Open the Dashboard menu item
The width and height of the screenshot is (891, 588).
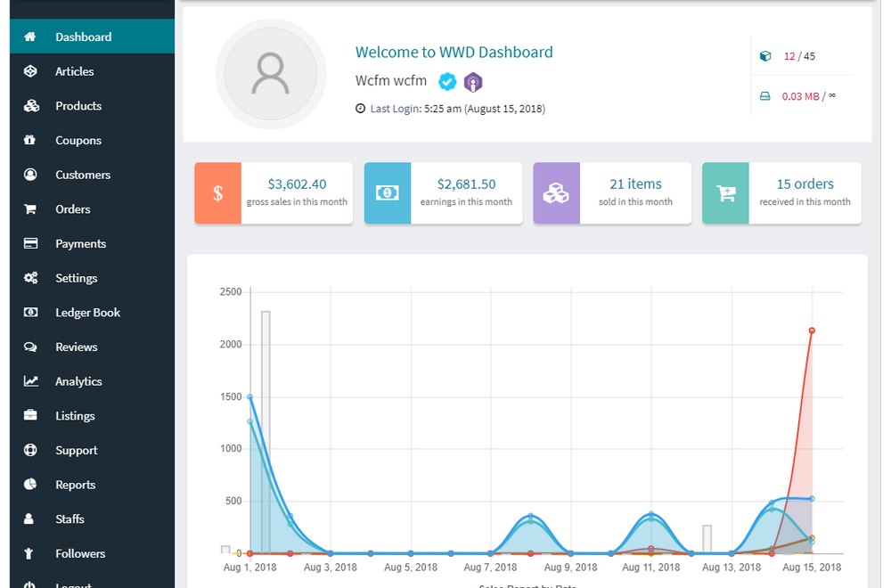pos(92,37)
